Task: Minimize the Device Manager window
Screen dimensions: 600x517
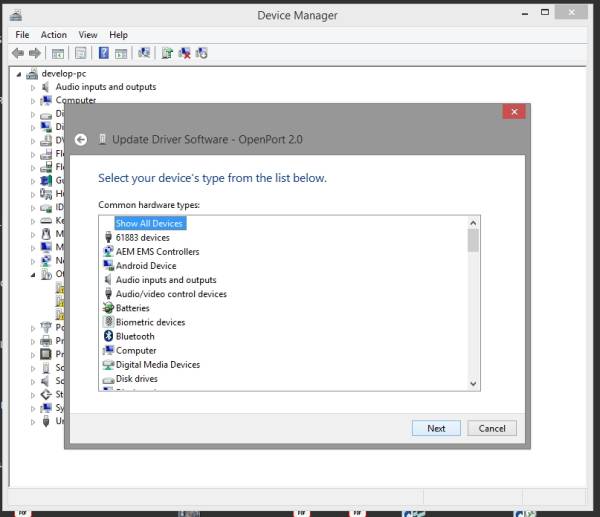Action: [x=525, y=13]
